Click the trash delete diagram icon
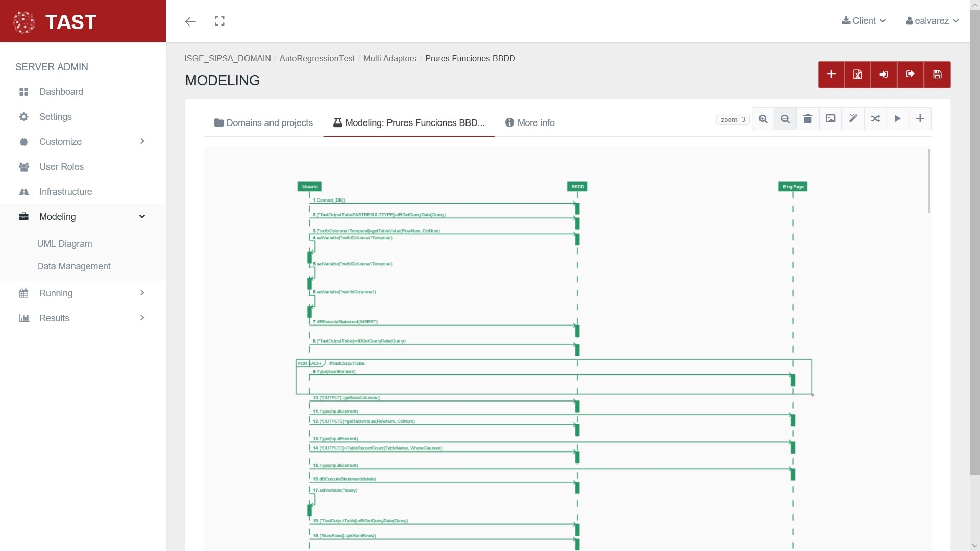The height and width of the screenshot is (551, 980). 807,119
